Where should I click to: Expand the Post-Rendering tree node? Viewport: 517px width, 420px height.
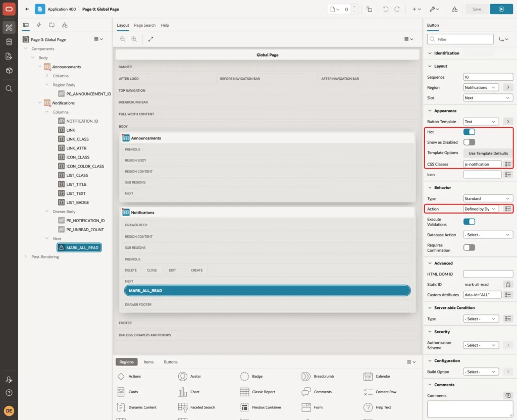click(x=26, y=256)
